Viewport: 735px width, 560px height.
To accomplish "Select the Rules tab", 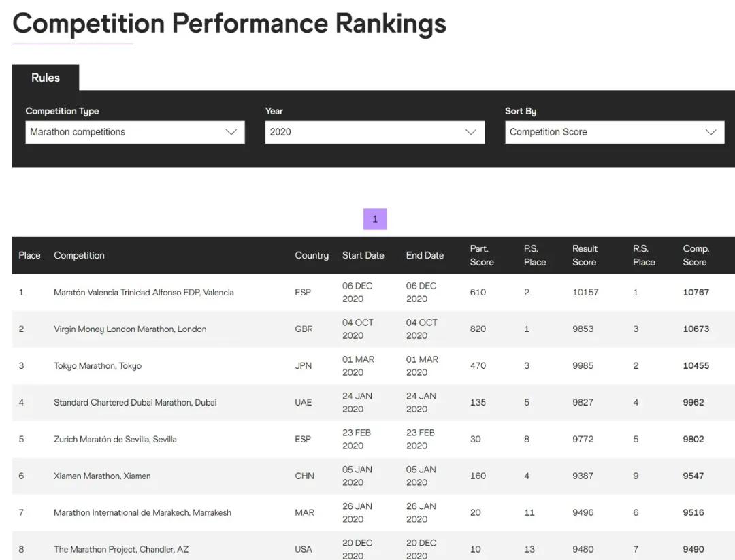I will (x=46, y=78).
